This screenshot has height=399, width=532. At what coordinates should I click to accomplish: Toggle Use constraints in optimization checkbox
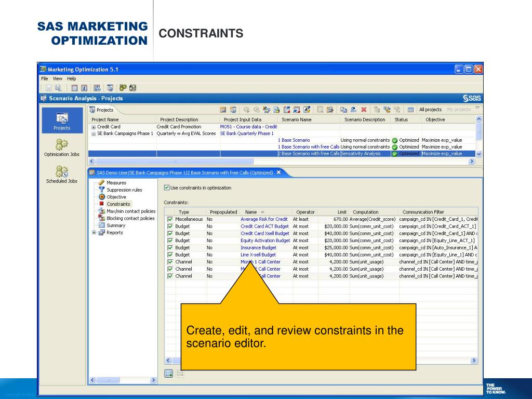tap(167, 188)
